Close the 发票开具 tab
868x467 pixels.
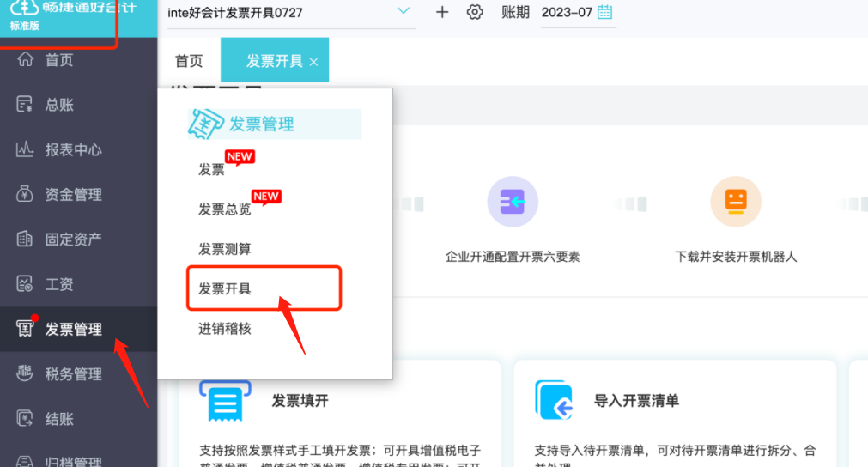(314, 62)
